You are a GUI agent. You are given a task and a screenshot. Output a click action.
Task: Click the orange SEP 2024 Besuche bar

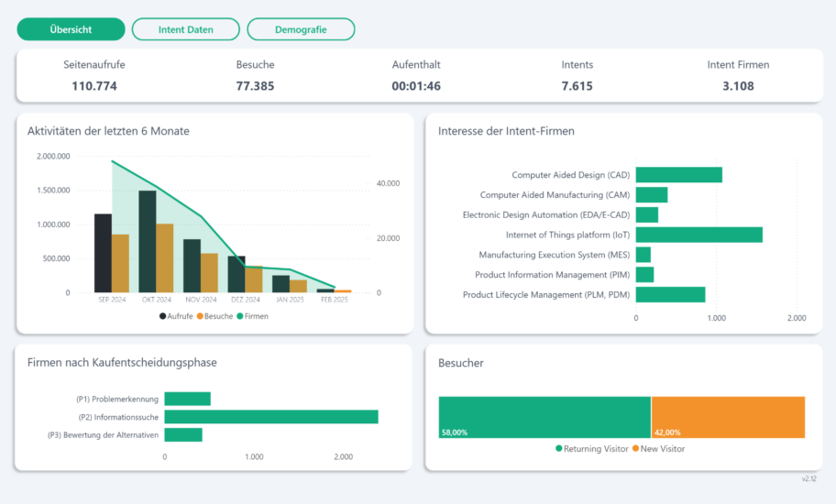point(120,263)
